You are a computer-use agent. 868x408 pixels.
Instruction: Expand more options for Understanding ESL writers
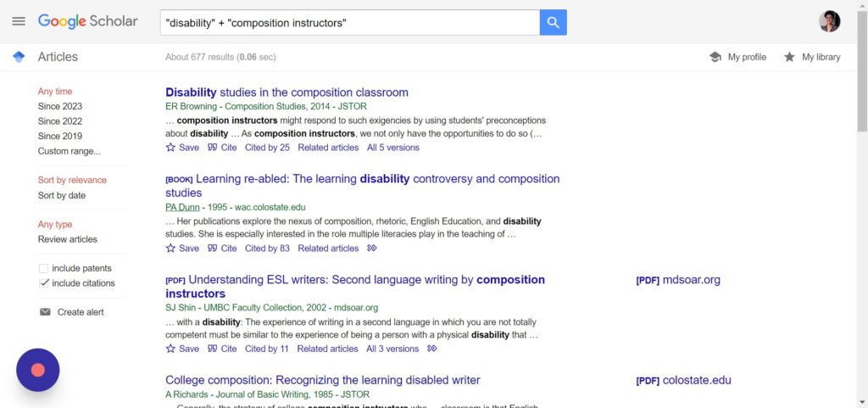[x=432, y=349]
